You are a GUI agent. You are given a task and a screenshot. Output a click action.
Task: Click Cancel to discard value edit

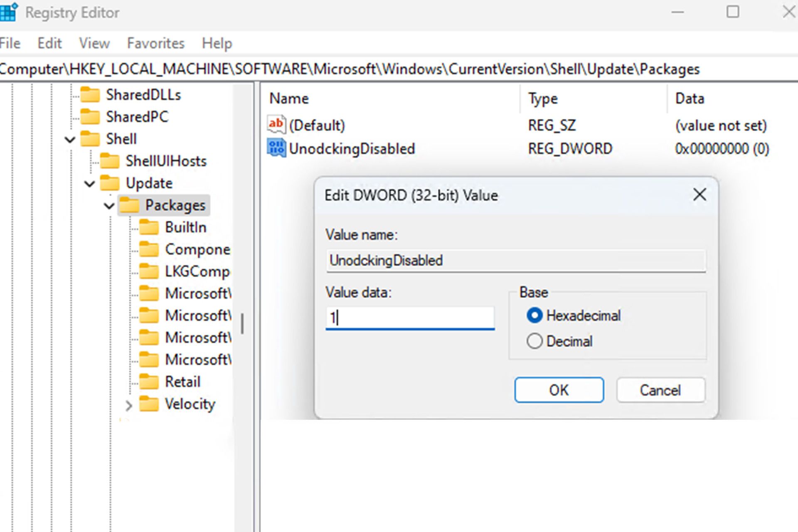tap(660, 391)
